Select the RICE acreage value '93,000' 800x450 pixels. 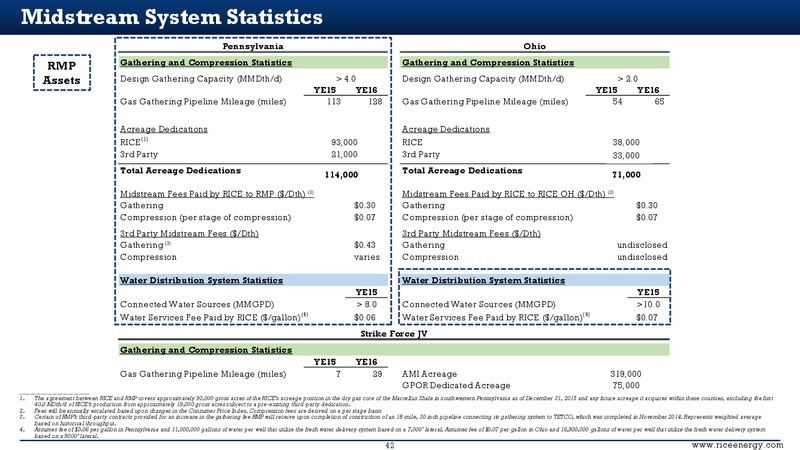point(344,142)
